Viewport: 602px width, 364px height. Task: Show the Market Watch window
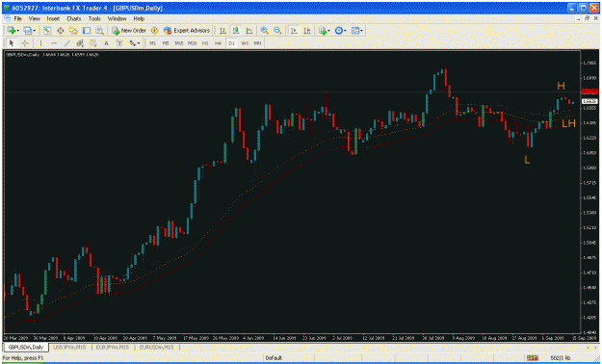point(47,31)
